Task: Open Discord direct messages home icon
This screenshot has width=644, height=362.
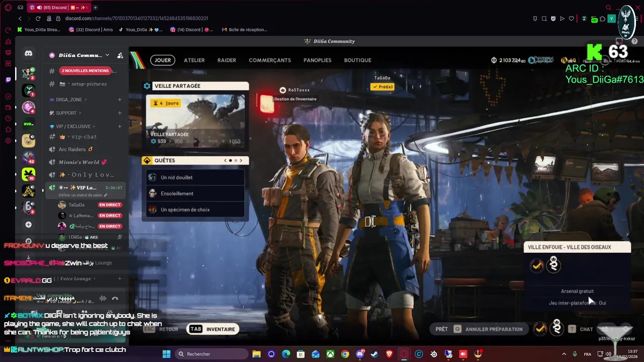Action: (29, 53)
